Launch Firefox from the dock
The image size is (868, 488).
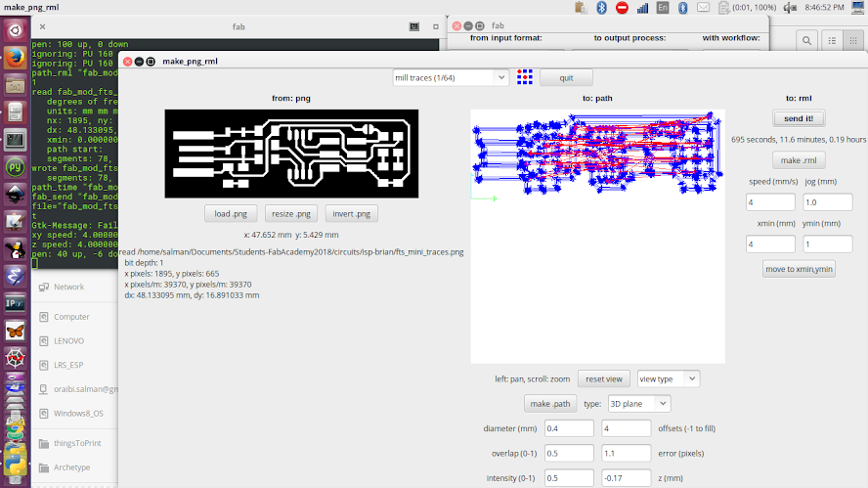coord(15,58)
